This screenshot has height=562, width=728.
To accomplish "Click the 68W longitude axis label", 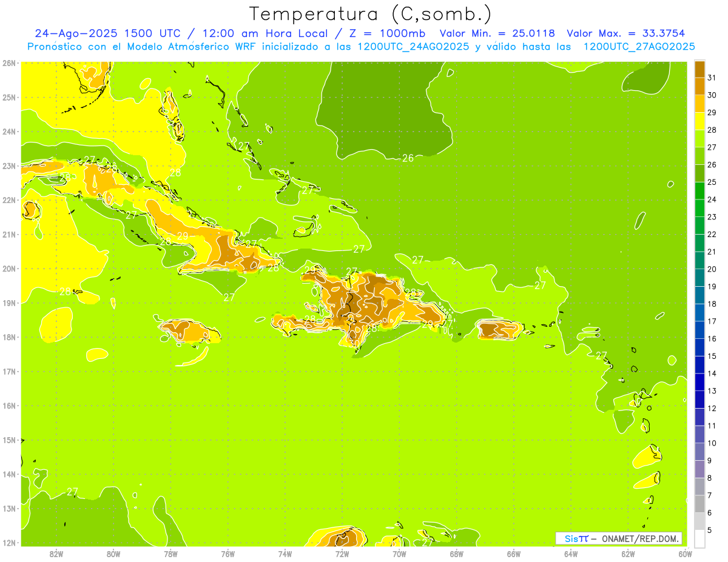I will [456, 554].
